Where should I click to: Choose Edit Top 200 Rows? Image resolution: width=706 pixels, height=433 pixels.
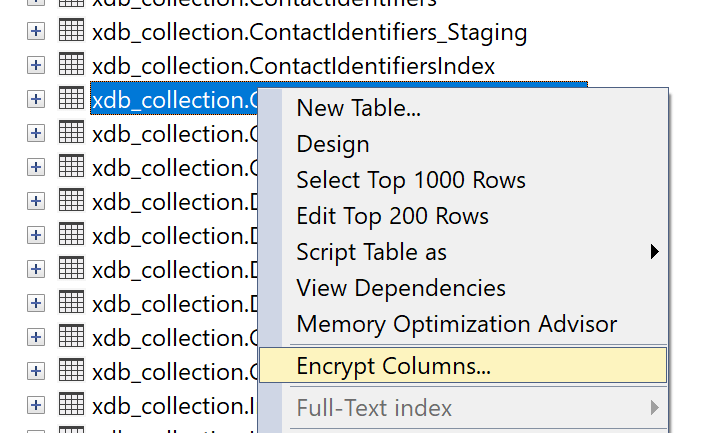click(392, 216)
